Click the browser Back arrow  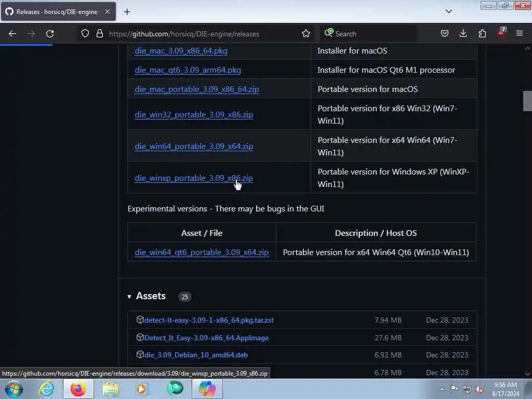12,34
